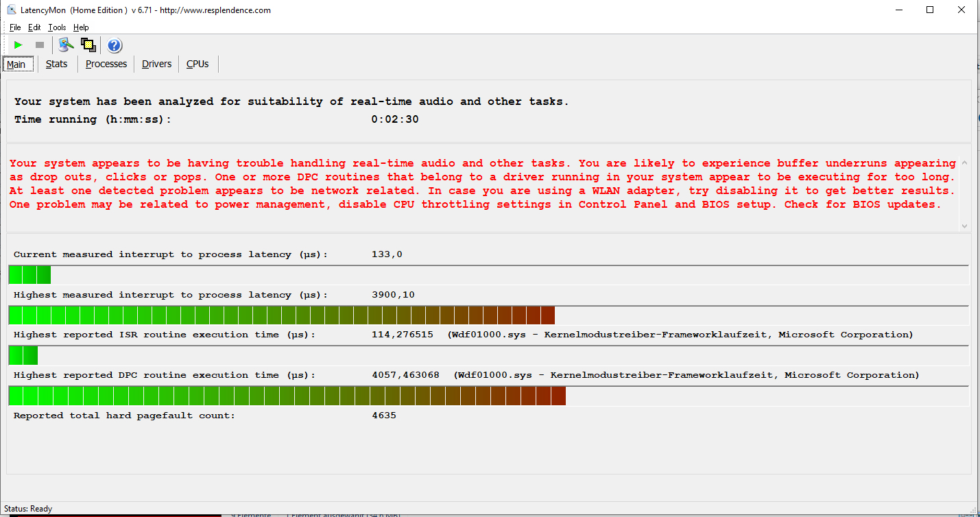Open the Tools menu
The height and width of the screenshot is (517, 980).
point(57,27)
